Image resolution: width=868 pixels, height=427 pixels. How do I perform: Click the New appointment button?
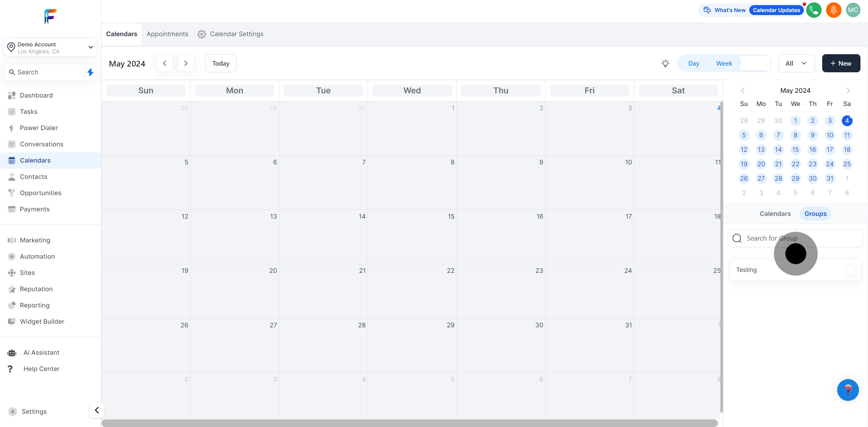[841, 63]
